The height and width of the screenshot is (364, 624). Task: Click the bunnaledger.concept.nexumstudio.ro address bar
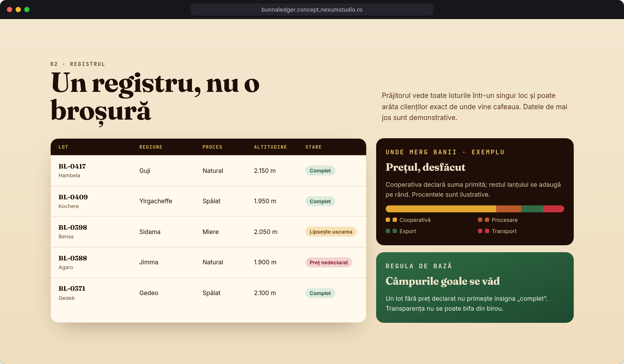click(312, 10)
